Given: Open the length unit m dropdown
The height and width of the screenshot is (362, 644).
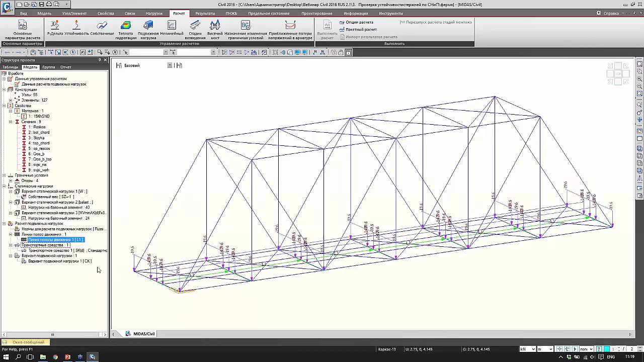Looking at the screenshot, I should 545,349.
